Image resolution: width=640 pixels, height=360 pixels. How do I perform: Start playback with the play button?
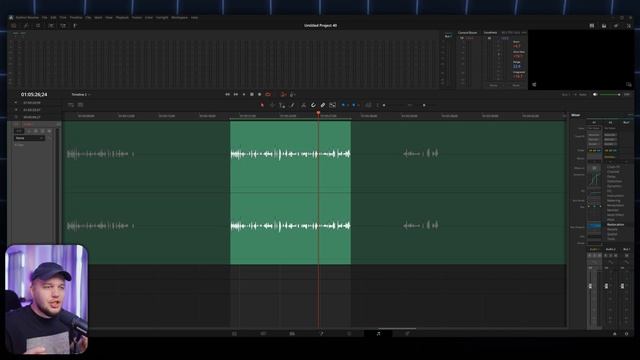(x=244, y=94)
